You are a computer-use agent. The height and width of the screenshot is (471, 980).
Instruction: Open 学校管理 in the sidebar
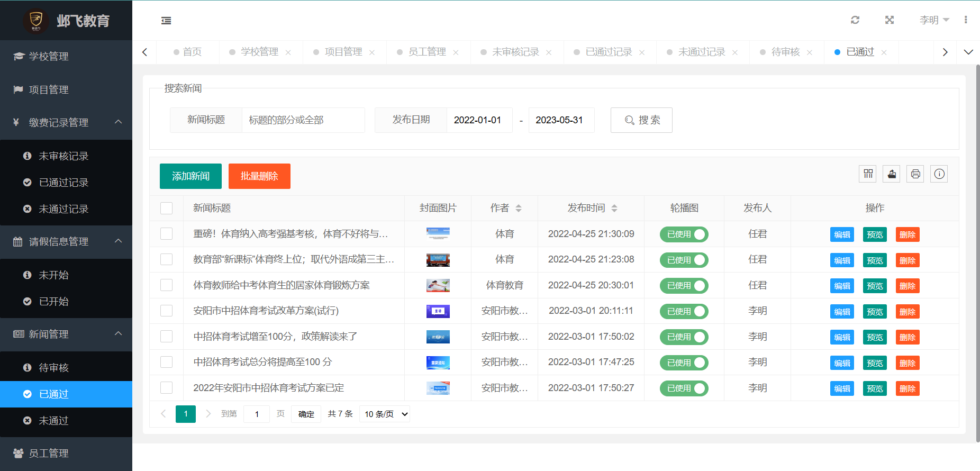(x=66, y=56)
